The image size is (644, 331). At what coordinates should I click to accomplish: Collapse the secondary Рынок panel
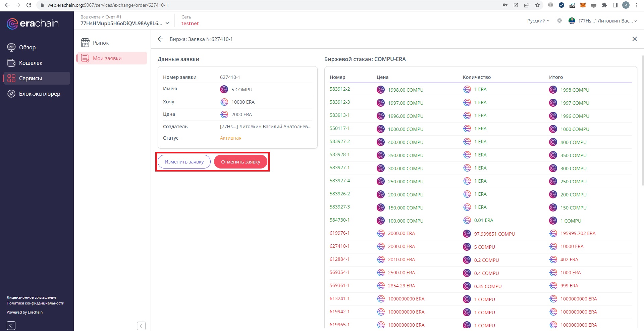click(141, 326)
